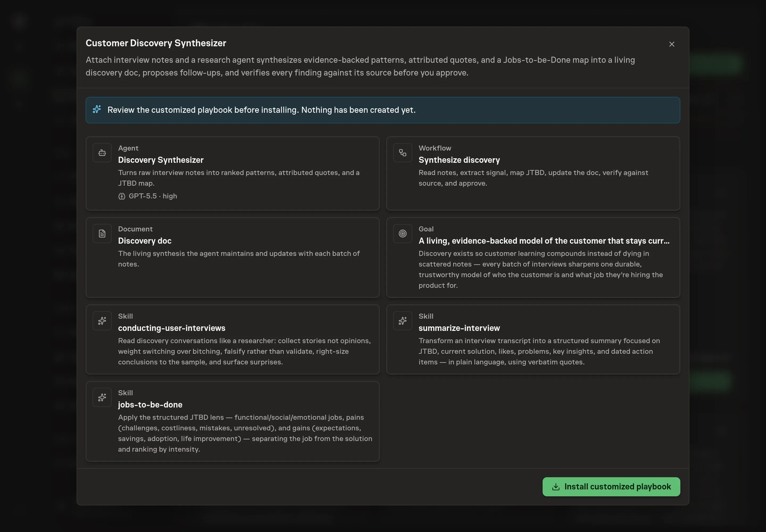766x532 pixels.
Task: Click 'Apply the structured JTBD lens' description
Action: pyautogui.click(x=245, y=433)
